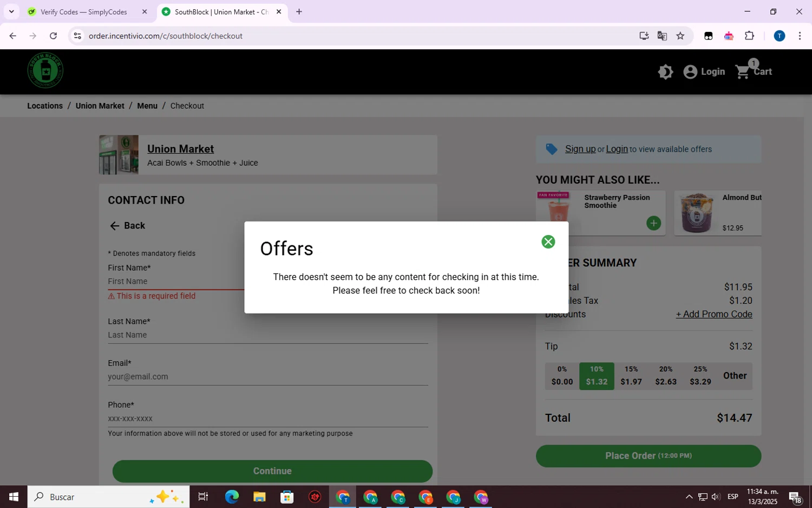812x508 pixels.
Task: Click the browser back navigation arrow
Action: pyautogui.click(x=12, y=36)
